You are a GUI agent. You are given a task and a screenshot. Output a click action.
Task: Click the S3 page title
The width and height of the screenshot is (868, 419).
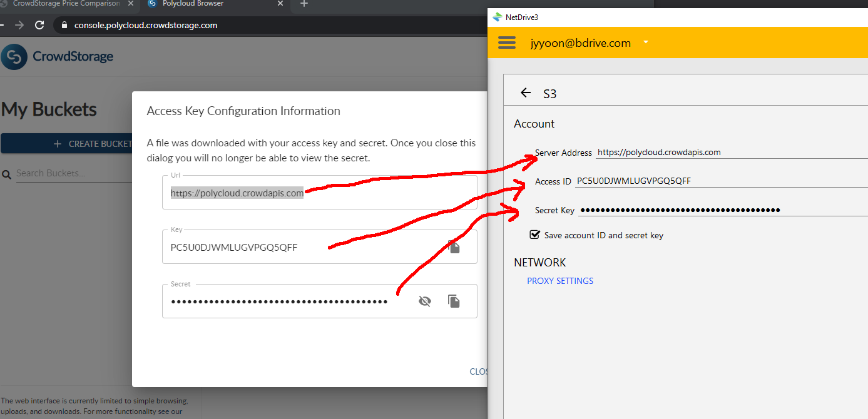click(549, 94)
